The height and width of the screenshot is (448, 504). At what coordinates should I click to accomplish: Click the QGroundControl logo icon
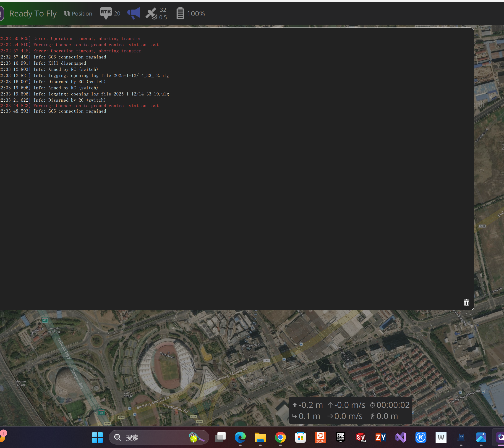click(1, 13)
